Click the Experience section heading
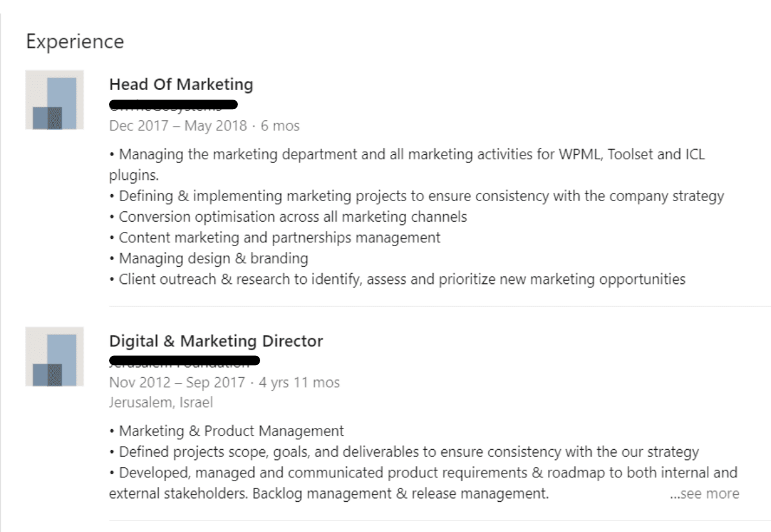 pyautogui.click(x=75, y=42)
